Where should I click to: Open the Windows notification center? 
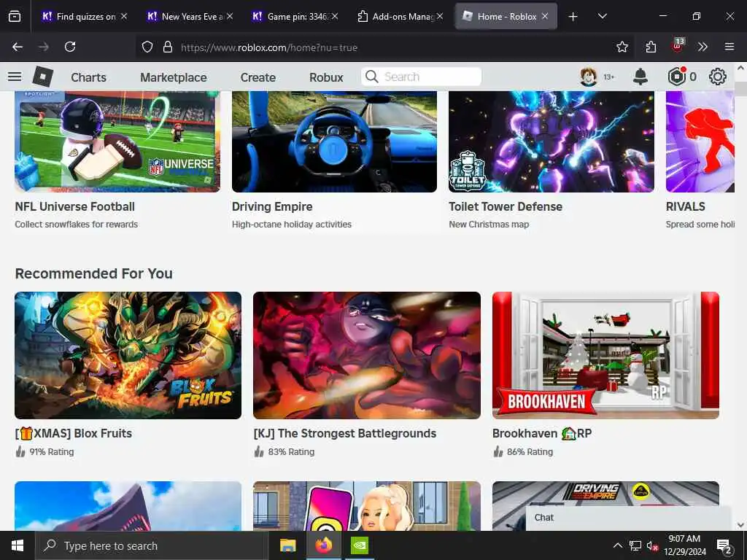click(x=724, y=546)
